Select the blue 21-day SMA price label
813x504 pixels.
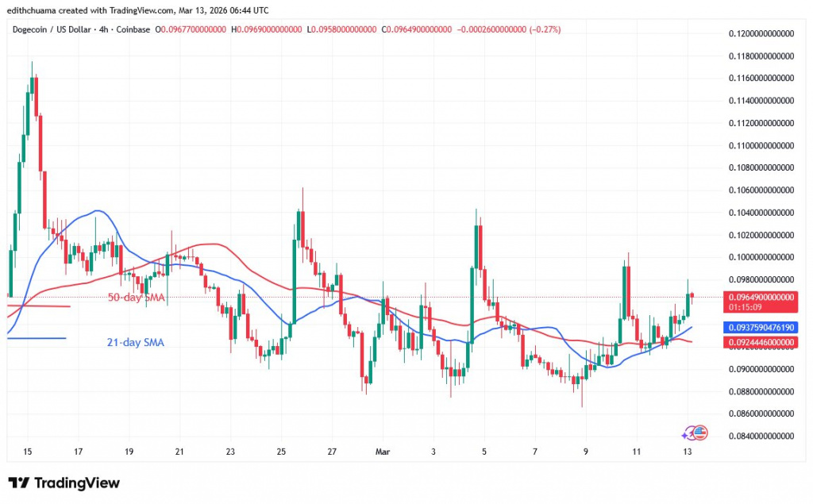pos(761,327)
